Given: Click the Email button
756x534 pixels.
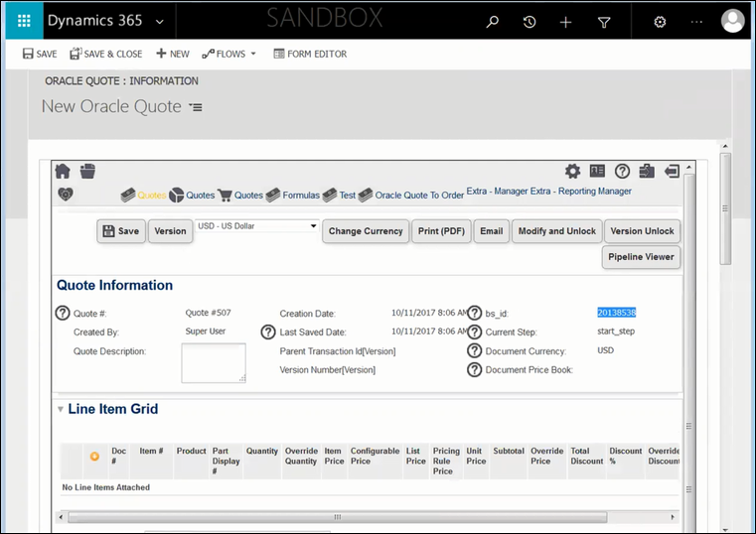Looking at the screenshot, I should point(492,231).
